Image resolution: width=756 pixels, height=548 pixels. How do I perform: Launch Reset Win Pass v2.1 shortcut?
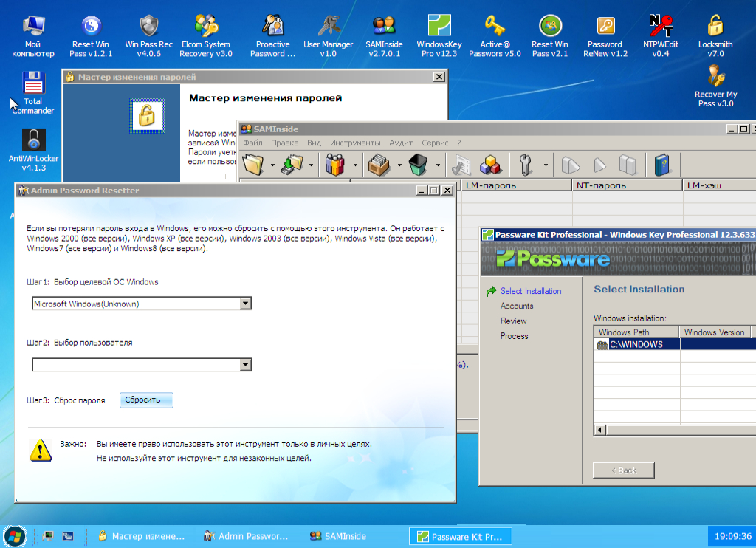pyautogui.click(x=550, y=36)
